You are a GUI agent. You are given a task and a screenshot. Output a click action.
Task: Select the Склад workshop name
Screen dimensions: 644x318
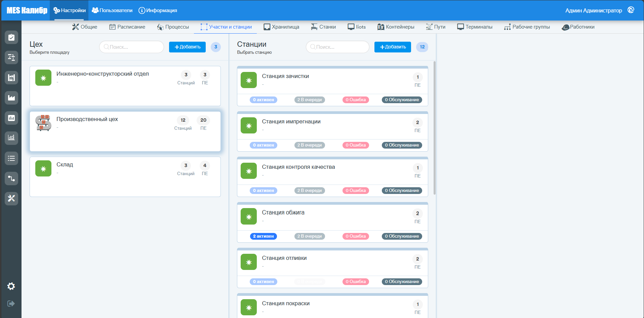[65, 165]
